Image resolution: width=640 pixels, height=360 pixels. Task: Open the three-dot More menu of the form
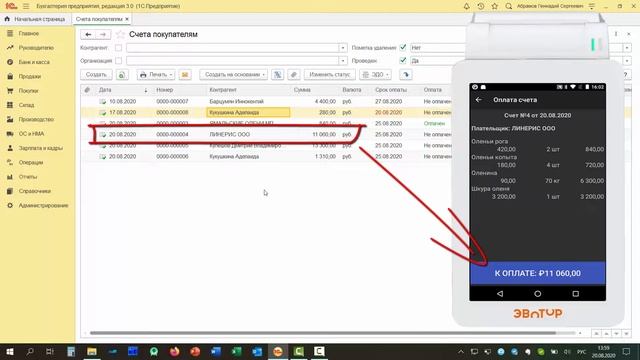click(616, 34)
